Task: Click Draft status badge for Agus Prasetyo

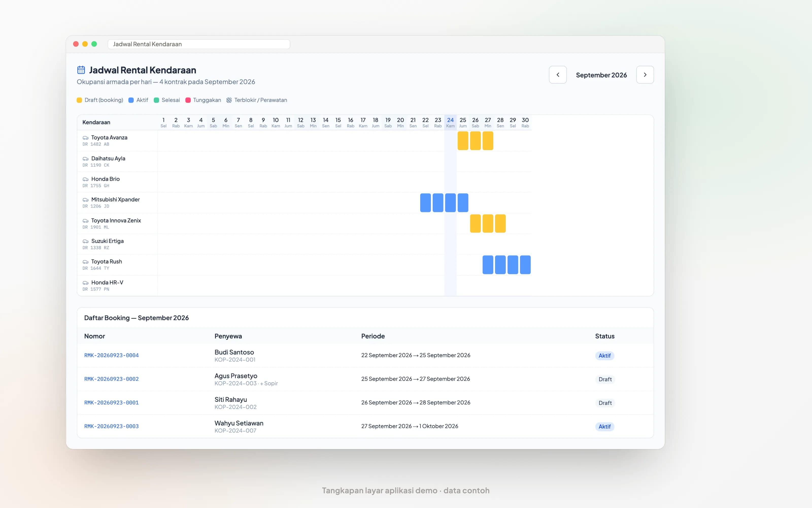Action: pos(605,379)
